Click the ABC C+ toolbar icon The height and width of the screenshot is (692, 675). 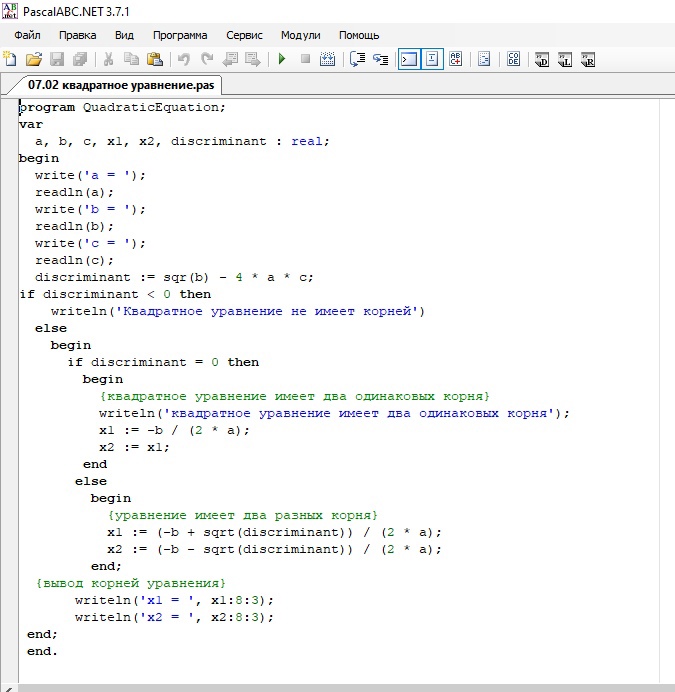point(456,59)
